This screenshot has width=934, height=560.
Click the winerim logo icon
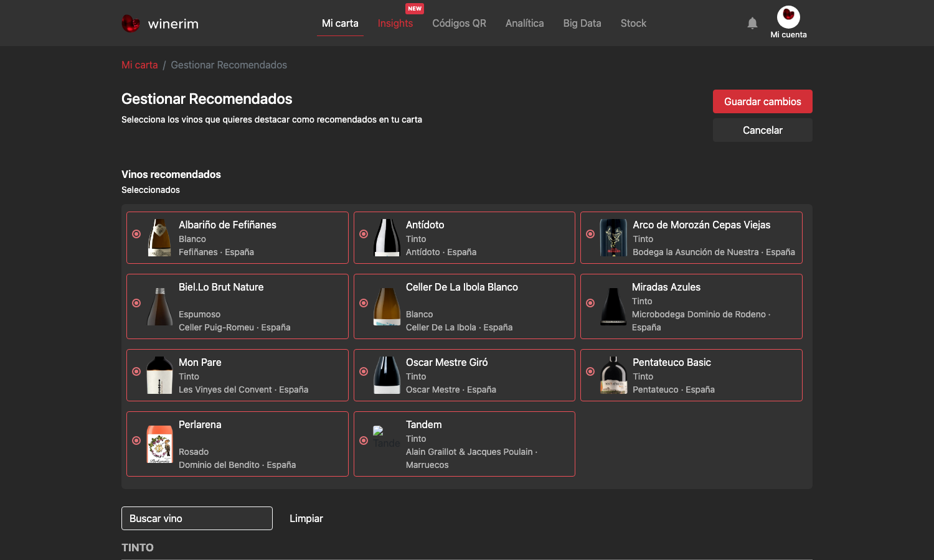pos(131,23)
